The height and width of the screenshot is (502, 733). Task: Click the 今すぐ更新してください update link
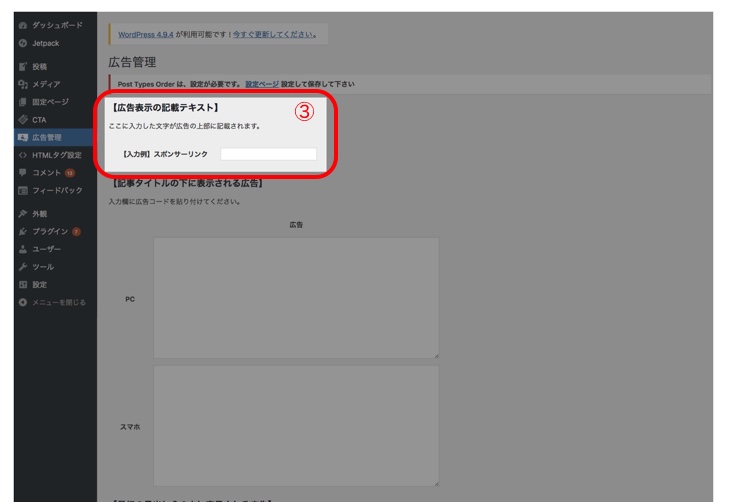click(272, 35)
